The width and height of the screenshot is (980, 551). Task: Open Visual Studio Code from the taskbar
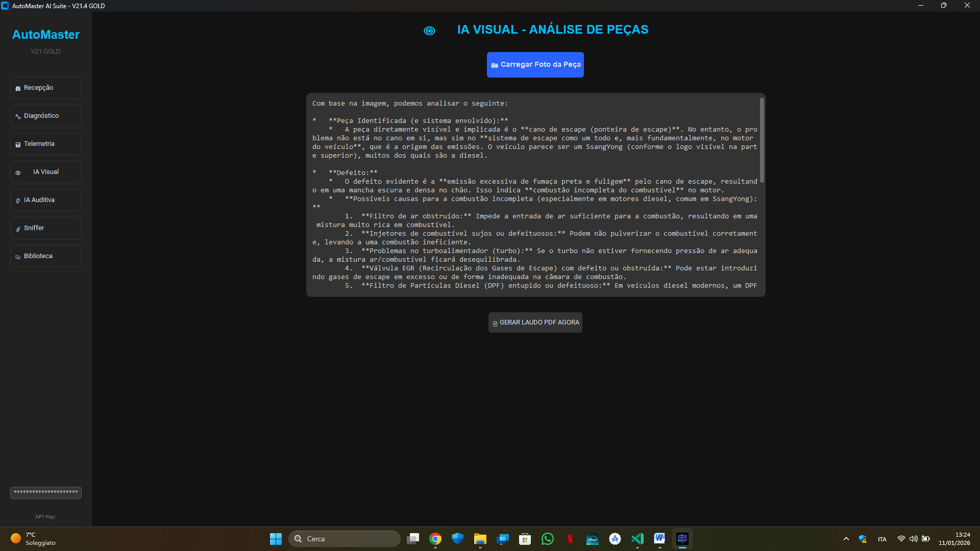[x=638, y=539]
